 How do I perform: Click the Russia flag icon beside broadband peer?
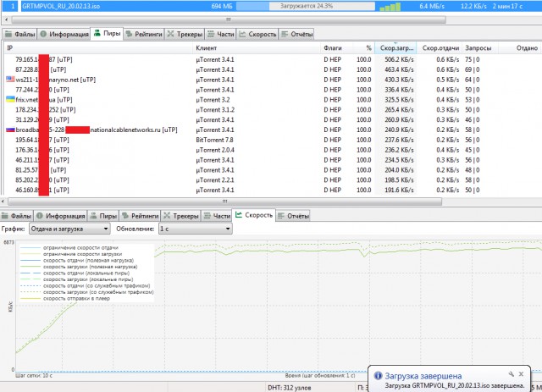(x=10, y=130)
